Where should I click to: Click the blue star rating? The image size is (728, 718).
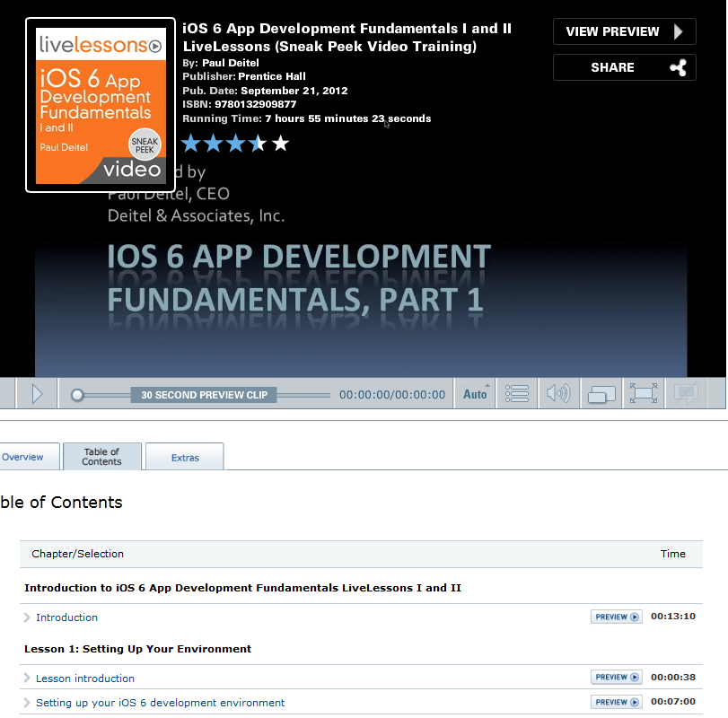pos(234,144)
